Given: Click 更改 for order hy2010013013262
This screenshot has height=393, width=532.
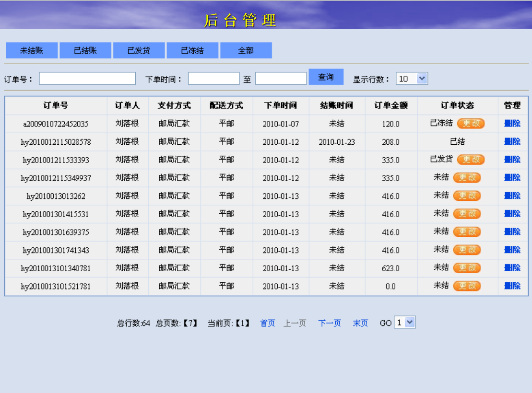Looking at the screenshot, I should 467,196.
